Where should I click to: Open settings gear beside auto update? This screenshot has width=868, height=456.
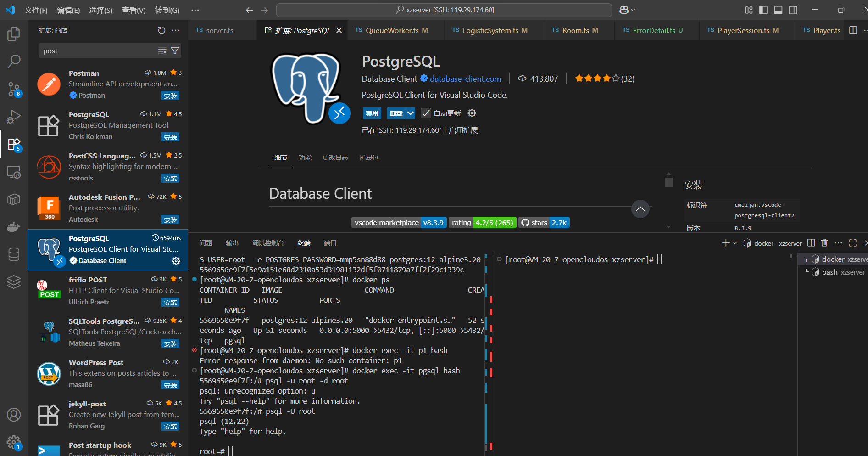[x=472, y=113]
